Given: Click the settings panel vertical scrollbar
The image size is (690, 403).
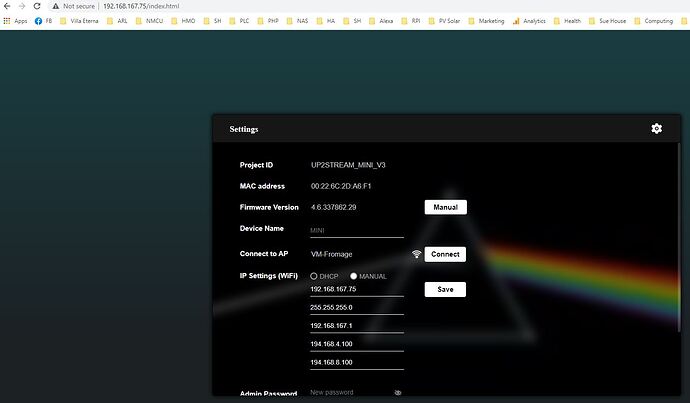Looking at the screenshot, I should [x=680, y=238].
